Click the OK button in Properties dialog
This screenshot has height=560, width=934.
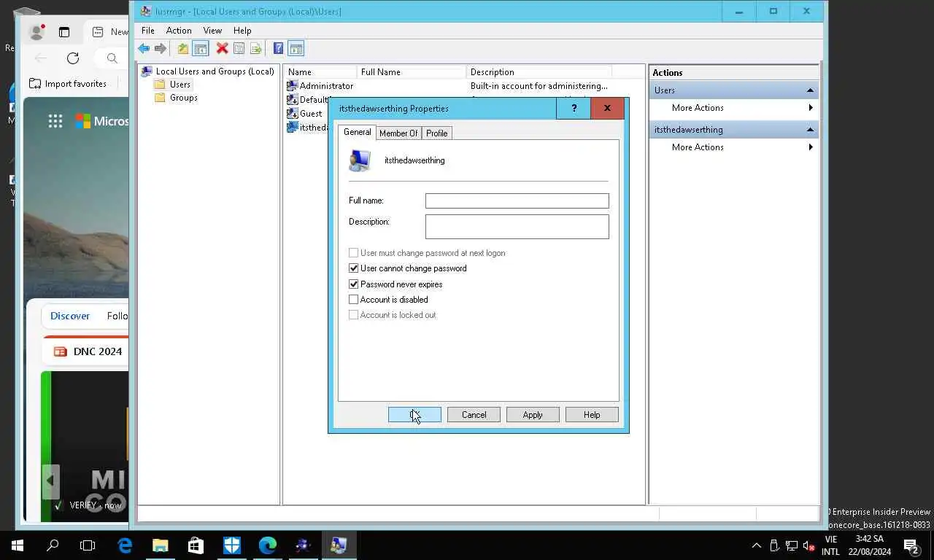click(414, 415)
